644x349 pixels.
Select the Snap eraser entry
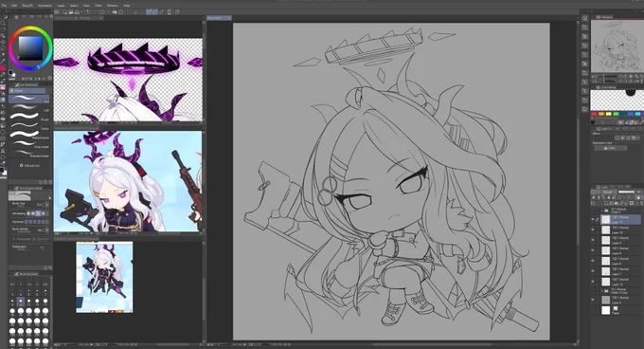[x=29, y=144]
